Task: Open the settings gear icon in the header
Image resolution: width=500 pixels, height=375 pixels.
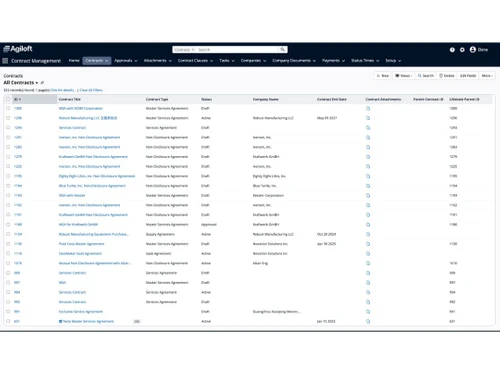Action: (462, 50)
